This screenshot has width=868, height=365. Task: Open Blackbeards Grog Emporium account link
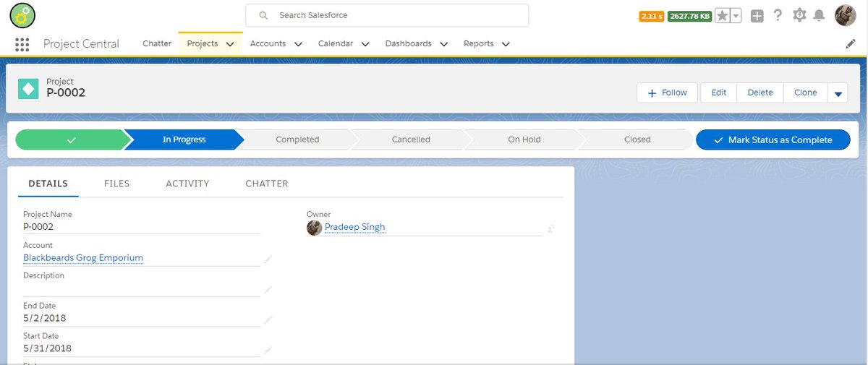click(x=83, y=258)
